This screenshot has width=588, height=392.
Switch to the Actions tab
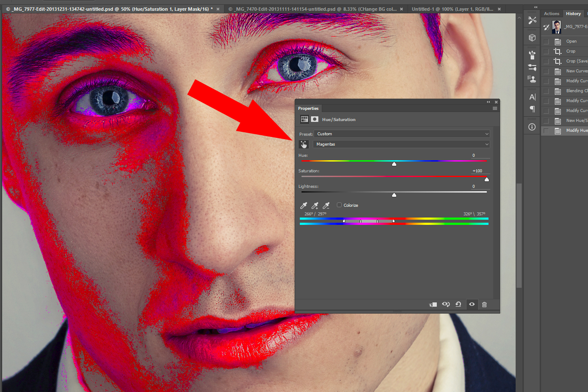(x=551, y=13)
